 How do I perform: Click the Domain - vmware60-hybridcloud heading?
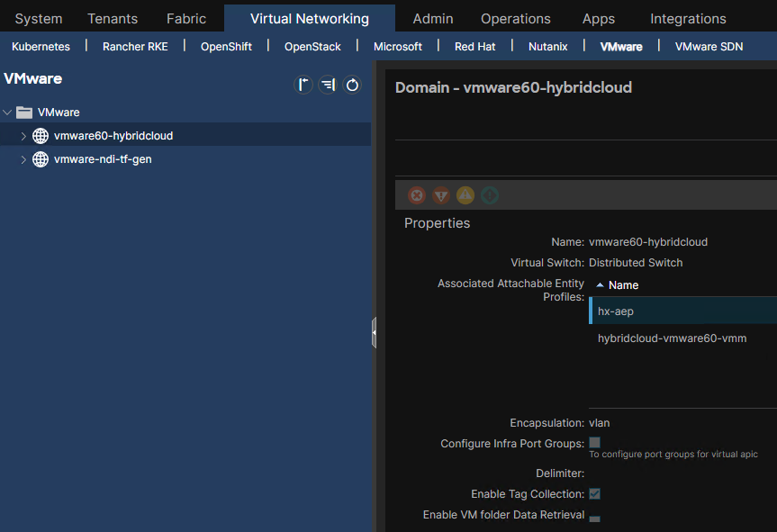coord(513,87)
